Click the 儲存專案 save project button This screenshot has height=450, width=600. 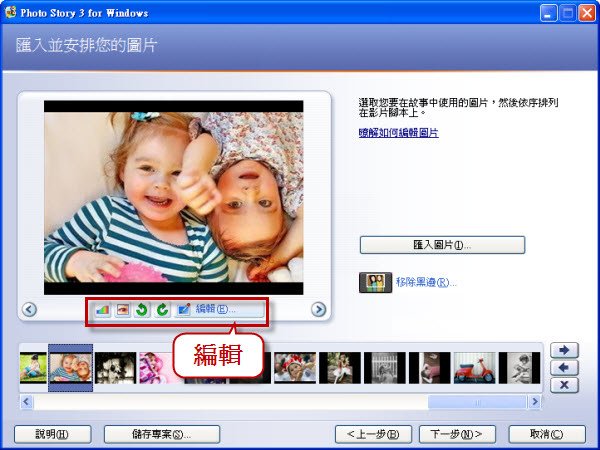tap(162, 434)
